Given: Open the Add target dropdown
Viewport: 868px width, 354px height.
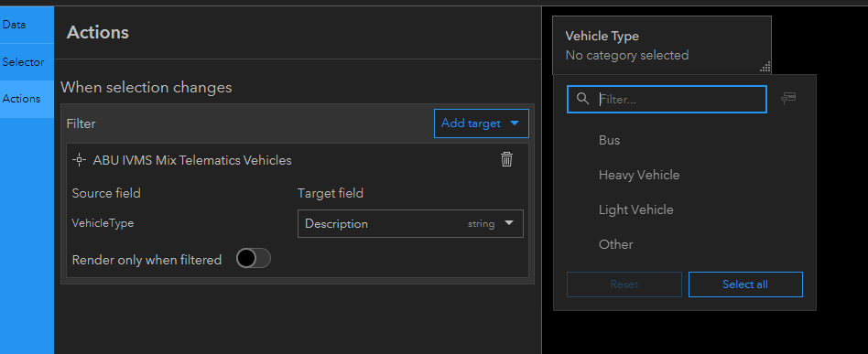Looking at the screenshot, I should pyautogui.click(x=481, y=123).
